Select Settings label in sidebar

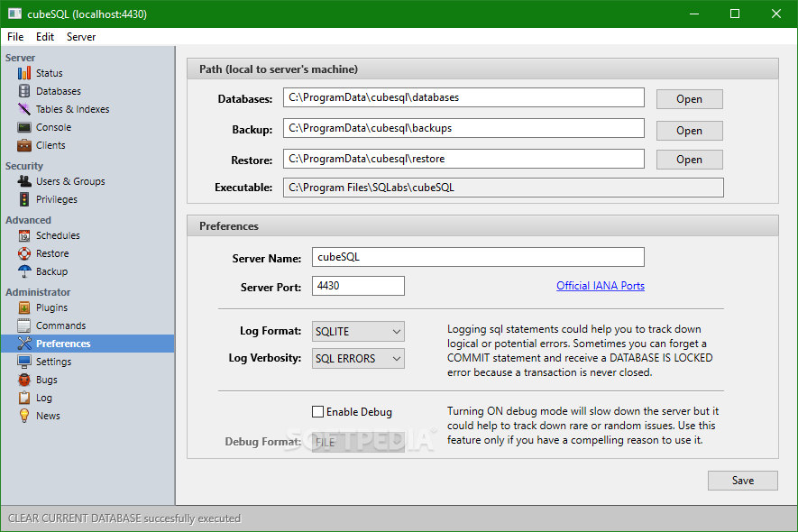pos(53,362)
